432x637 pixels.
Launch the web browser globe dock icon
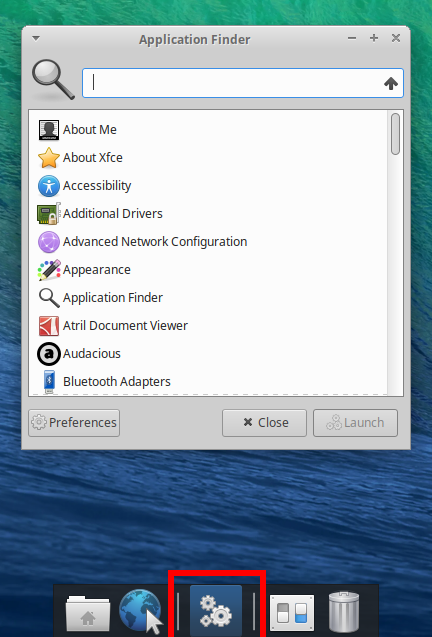coord(141,612)
